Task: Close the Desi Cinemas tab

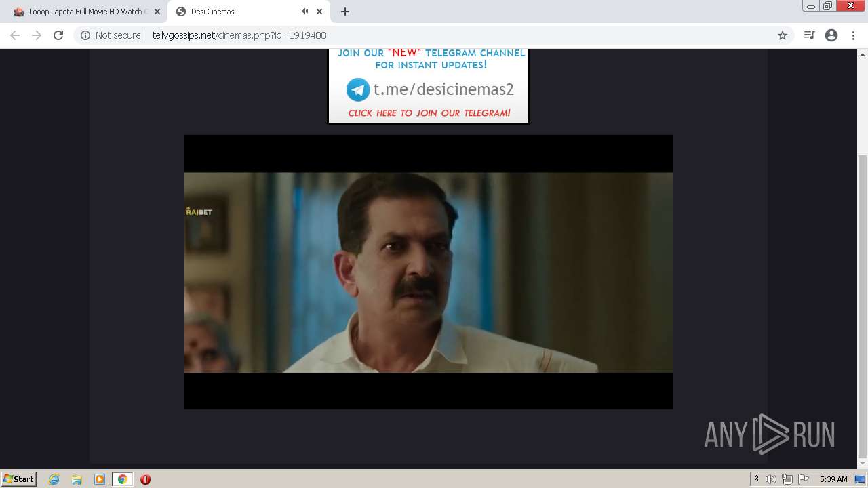Action: click(x=319, y=12)
